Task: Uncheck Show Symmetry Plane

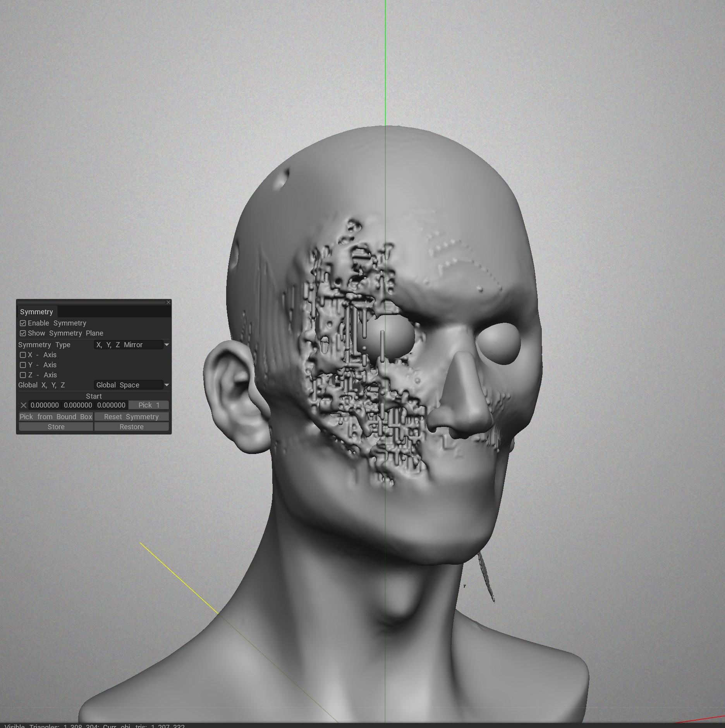Action: (x=23, y=333)
